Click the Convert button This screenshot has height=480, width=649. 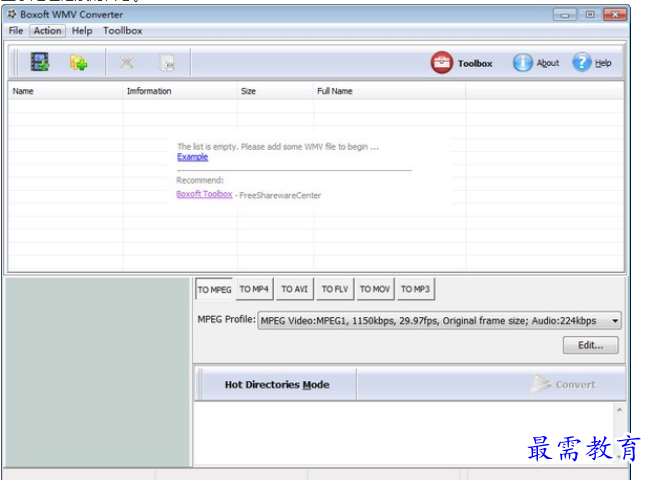(564, 384)
